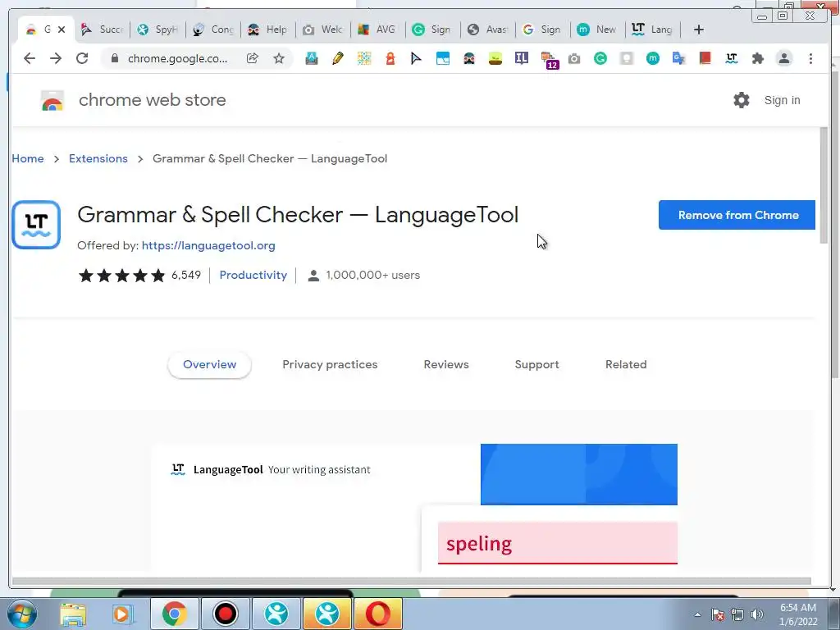Open https://languagetool.org link
The image size is (840, 630).
(x=208, y=245)
